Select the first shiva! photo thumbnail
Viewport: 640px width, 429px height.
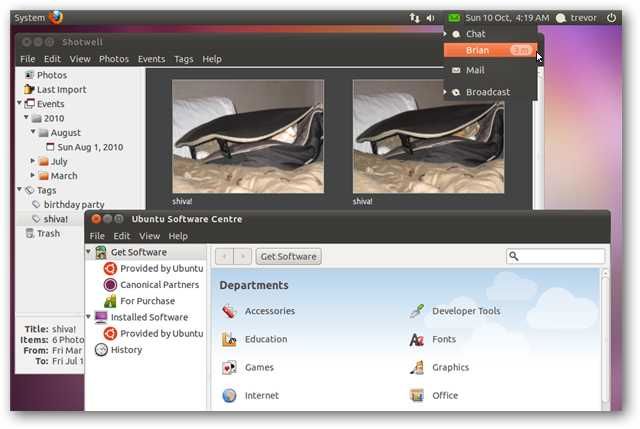pos(248,136)
